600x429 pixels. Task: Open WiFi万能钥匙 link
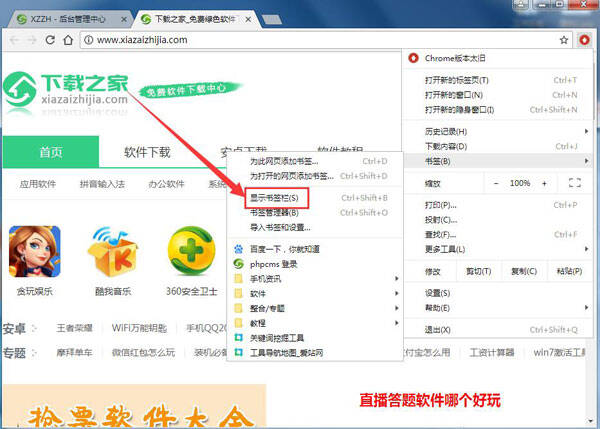click(x=139, y=328)
